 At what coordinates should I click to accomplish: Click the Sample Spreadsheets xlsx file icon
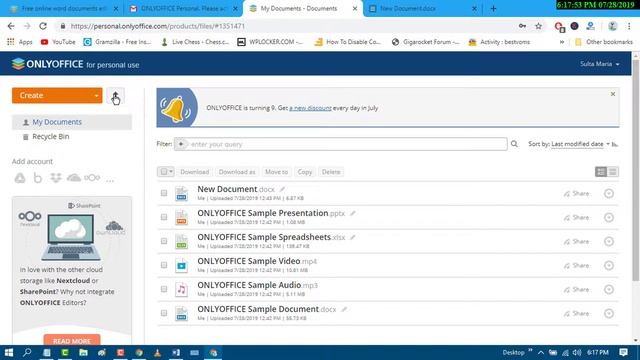pos(182,242)
